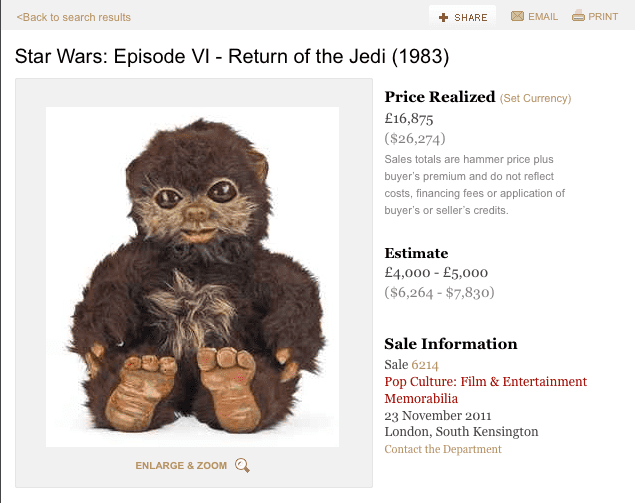The width and height of the screenshot is (635, 503).
Task: Click the envelope icon beside EMAIL
Action: coord(517,16)
